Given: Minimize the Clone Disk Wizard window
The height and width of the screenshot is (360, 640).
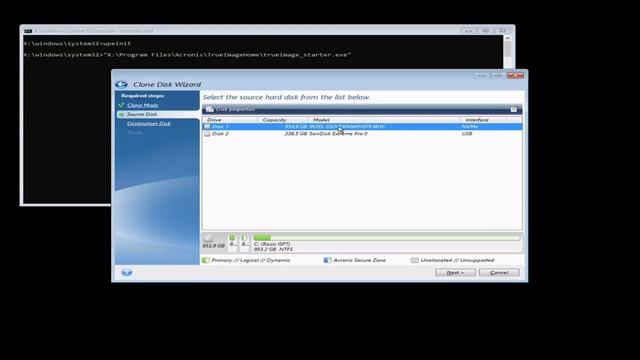Looking at the screenshot, I should click(482, 76).
